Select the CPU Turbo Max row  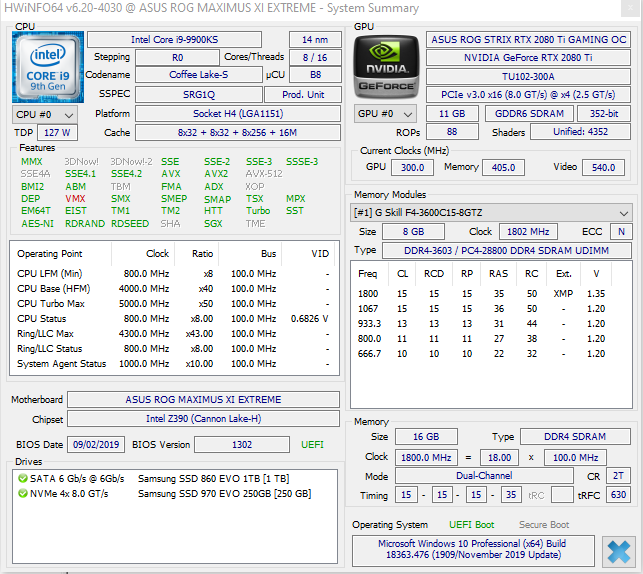pyautogui.click(x=174, y=304)
